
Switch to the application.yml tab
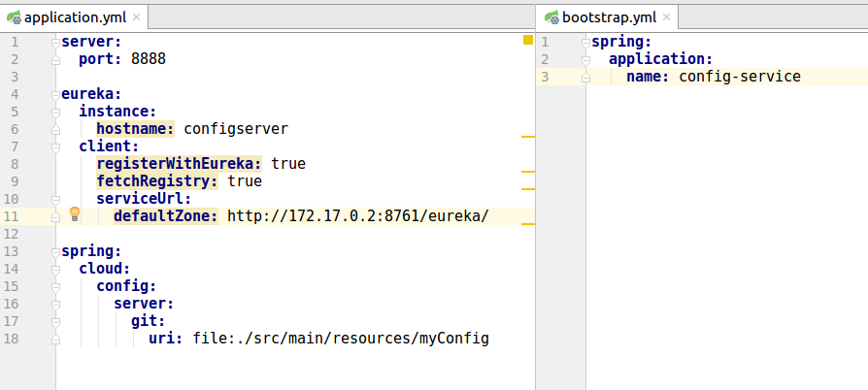pos(74,17)
